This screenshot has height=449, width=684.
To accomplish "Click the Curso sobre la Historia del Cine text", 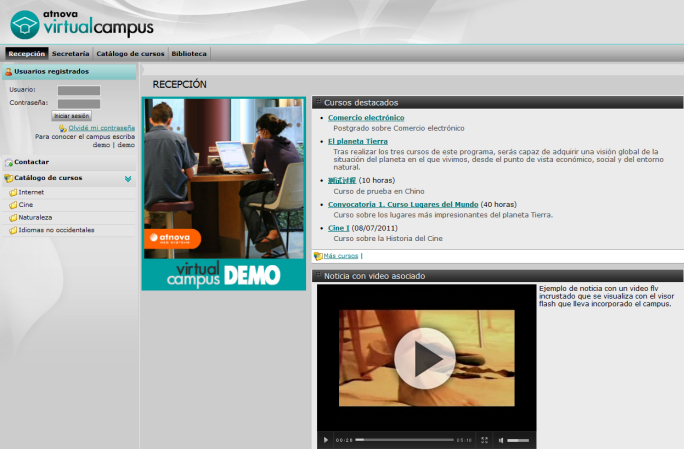I will (x=388, y=238).
